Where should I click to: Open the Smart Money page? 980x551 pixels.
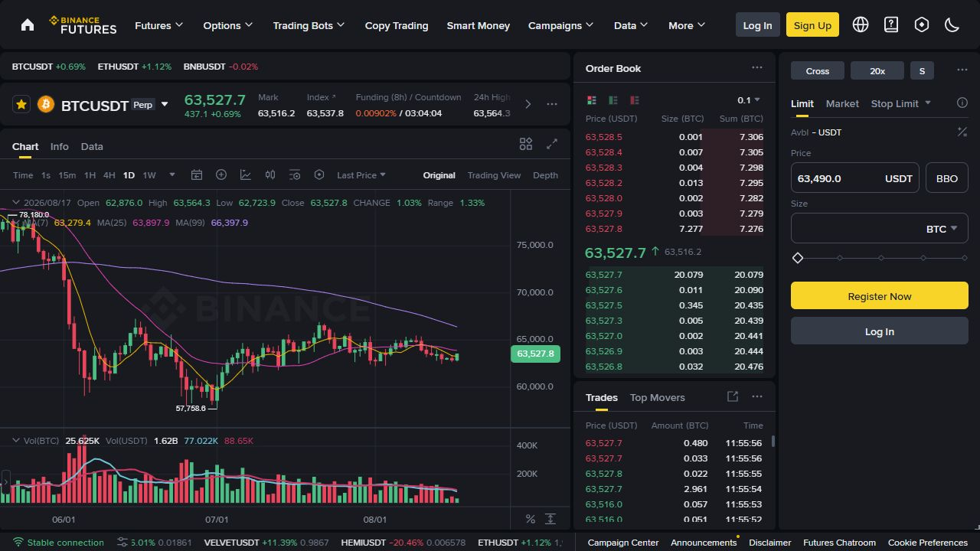coord(479,25)
